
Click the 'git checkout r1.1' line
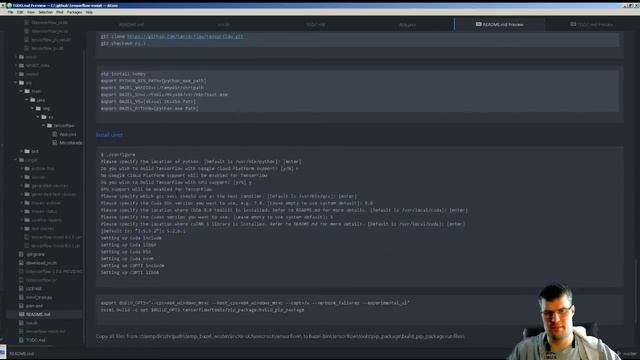click(x=123, y=43)
